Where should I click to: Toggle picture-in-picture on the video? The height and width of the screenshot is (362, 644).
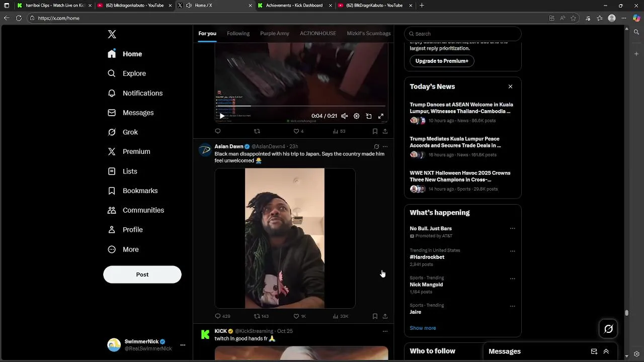point(368,116)
